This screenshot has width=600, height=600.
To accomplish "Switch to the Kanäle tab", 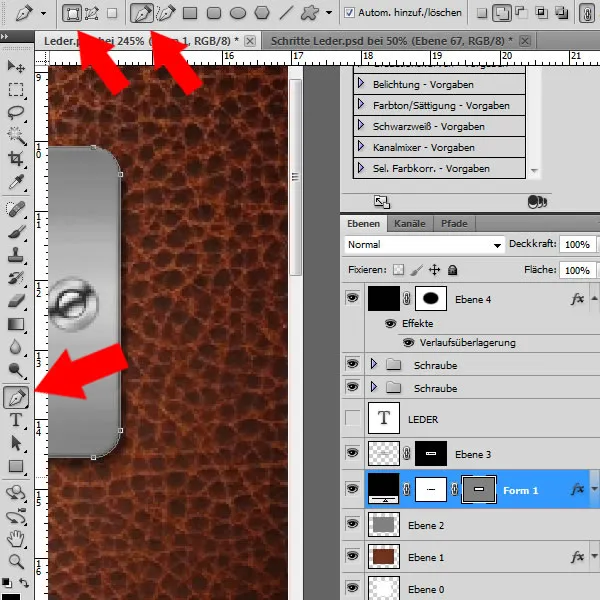I will click(x=408, y=223).
